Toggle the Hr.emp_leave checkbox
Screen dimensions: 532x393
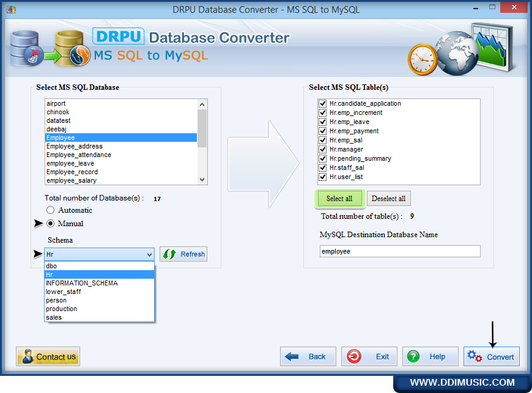pos(323,122)
